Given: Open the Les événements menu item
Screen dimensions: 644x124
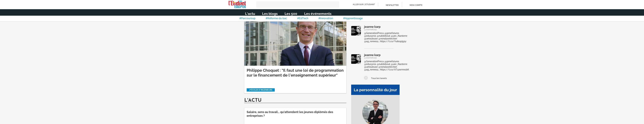Looking at the screenshot, I should click(x=318, y=14).
